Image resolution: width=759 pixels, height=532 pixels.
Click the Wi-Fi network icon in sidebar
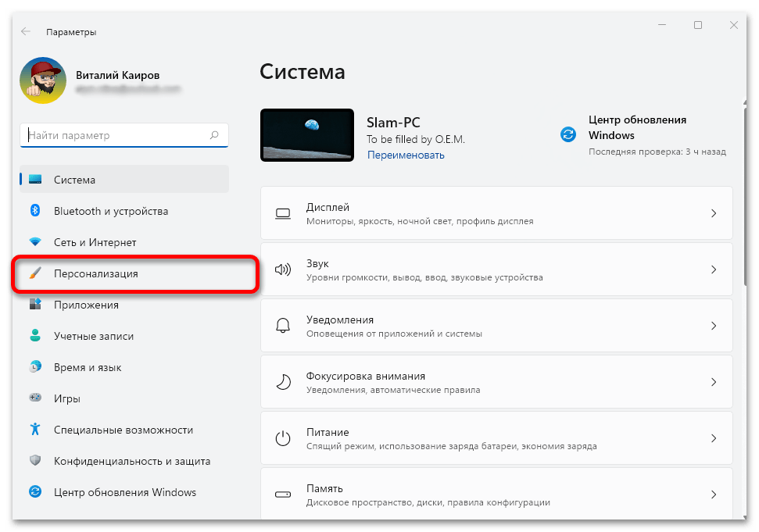pyautogui.click(x=35, y=241)
